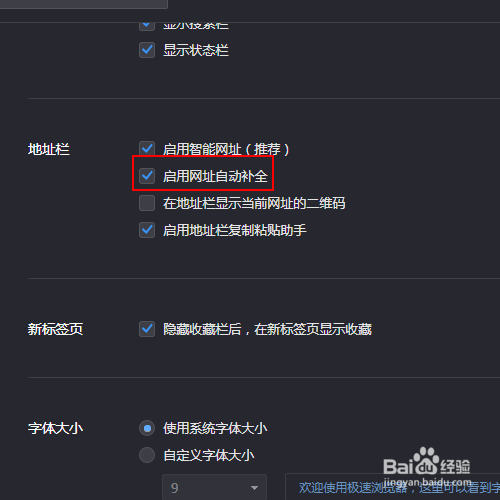Screen dimensions: 500x500
Task: Click the 在地址栏显示当前网址的二维码 label text
Action: pyautogui.click(x=254, y=203)
